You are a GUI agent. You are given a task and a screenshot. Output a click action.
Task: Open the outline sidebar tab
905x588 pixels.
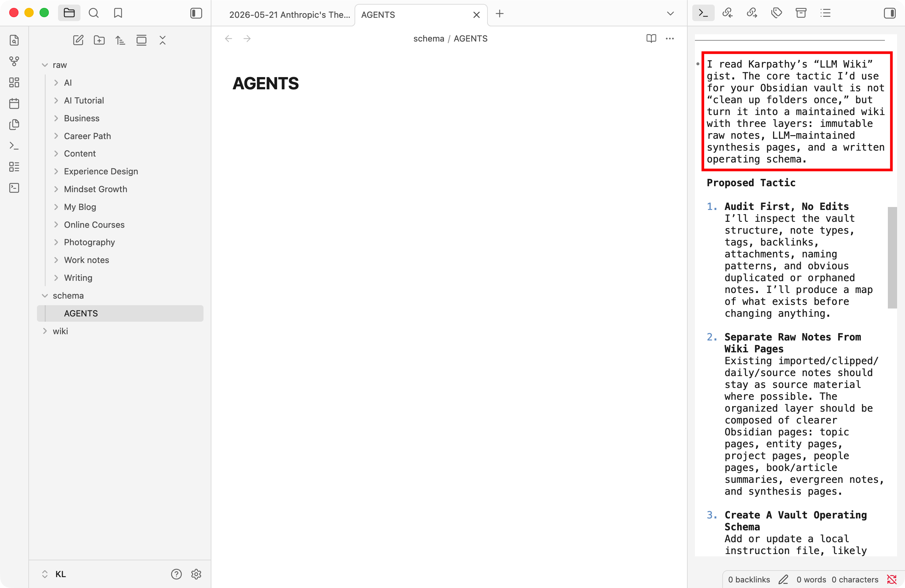[825, 13]
